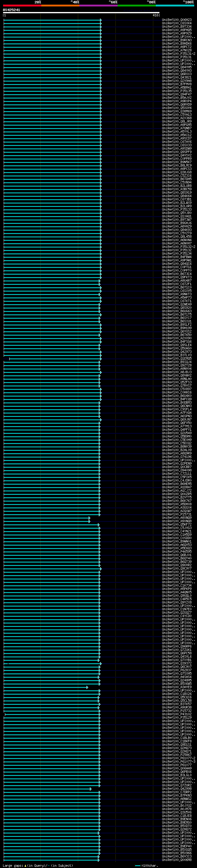This screenshot has height=868, width=197.
Task: Select hit label UniRef100_C1K734
Action: [x=177, y=586]
